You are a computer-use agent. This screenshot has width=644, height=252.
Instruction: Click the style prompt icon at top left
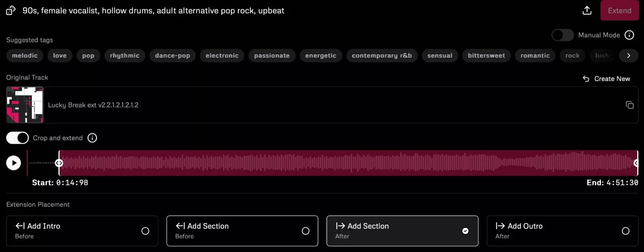(11, 10)
